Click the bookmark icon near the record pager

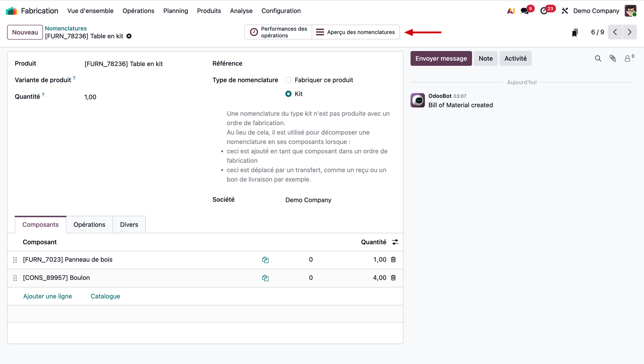(575, 33)
